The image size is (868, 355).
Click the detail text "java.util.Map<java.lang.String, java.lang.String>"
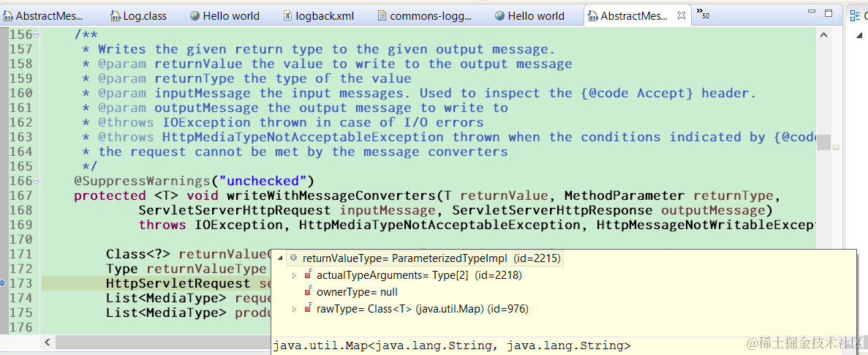452,346
